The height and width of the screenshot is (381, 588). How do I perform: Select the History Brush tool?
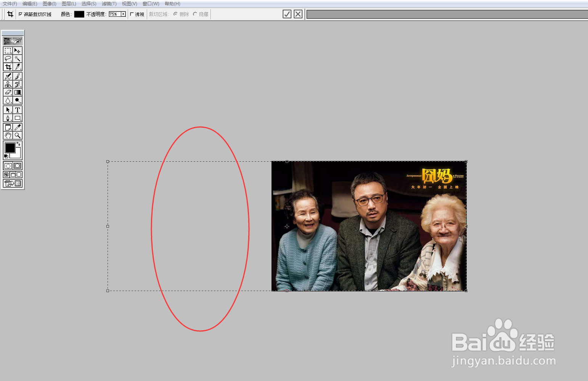coord(18,85)
